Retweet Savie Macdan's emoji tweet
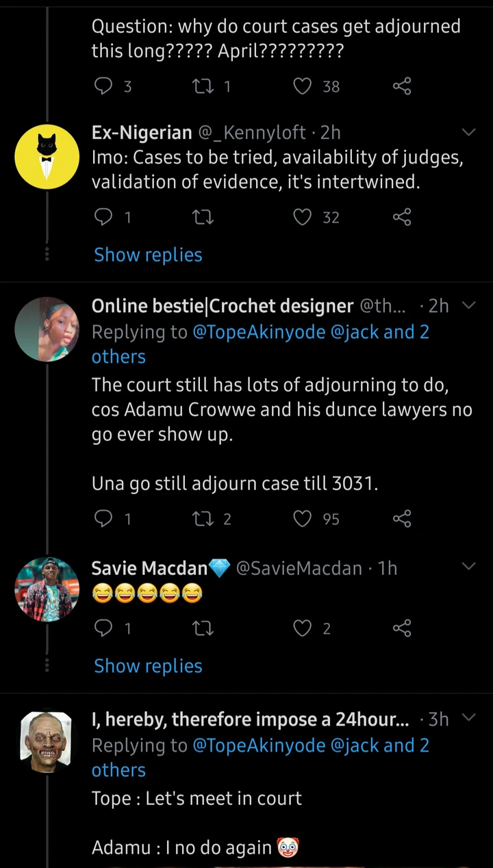This screenshot has width=493, height=868. point(203,628)
